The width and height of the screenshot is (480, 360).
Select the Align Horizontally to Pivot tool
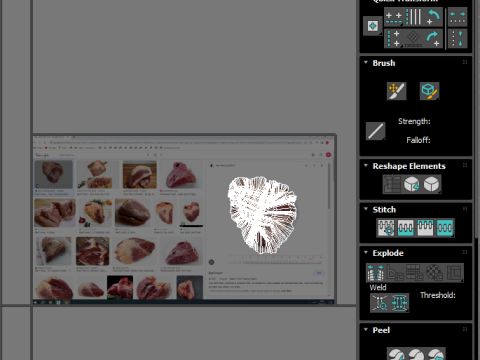394,17
